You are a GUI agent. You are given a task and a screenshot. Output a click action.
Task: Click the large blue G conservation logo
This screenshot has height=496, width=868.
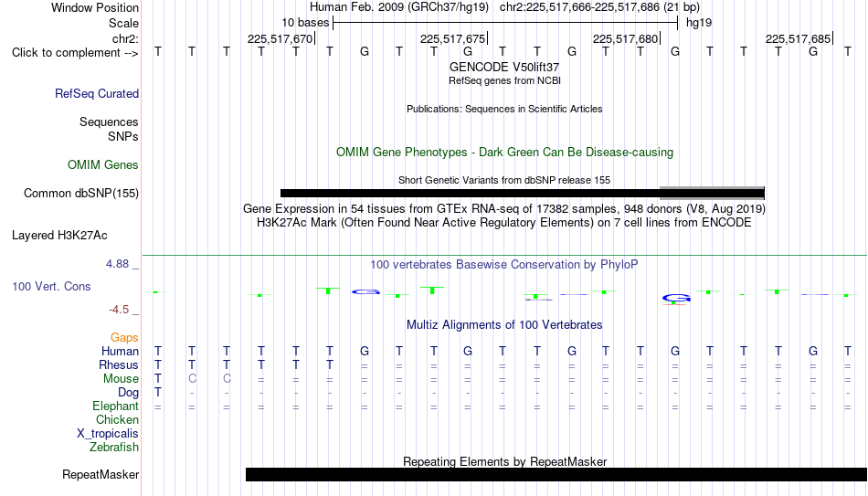point(676,299)
